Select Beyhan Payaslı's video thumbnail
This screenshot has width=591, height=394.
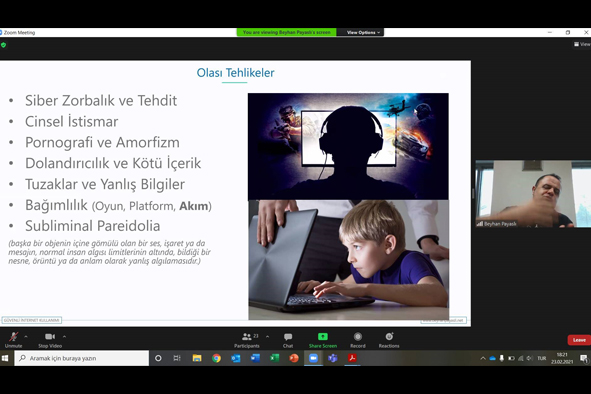tap(533, 194)
